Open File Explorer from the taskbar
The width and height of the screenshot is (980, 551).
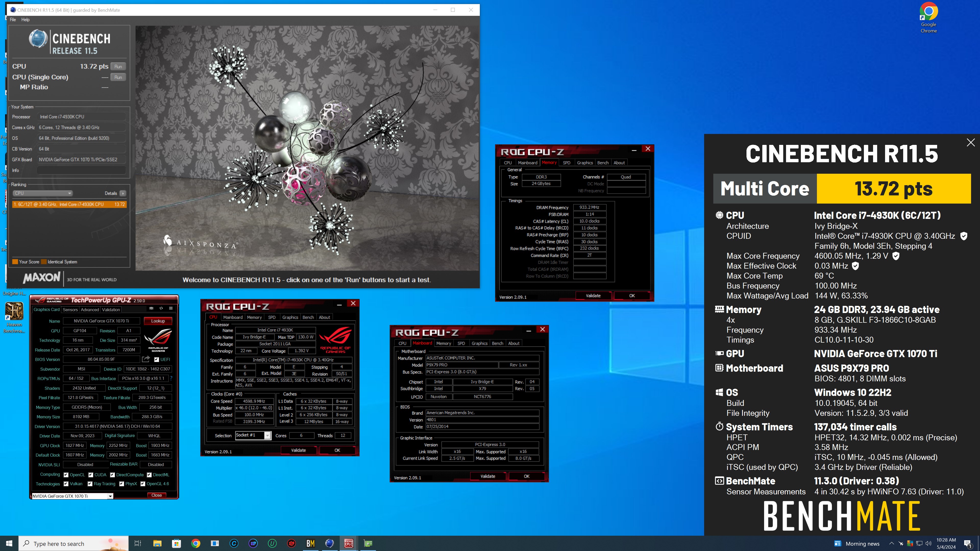click(x=157, y=543)
